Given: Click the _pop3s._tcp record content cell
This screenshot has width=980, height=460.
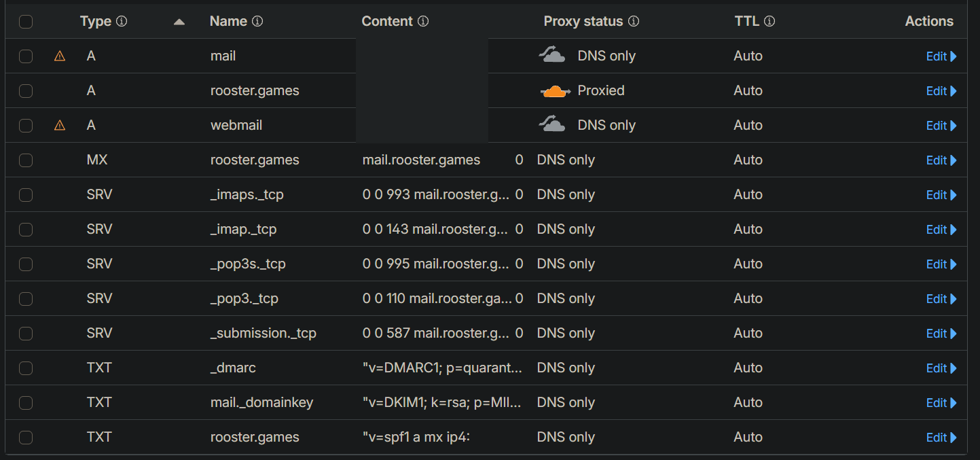Looking at the screenshot, I should (435, 264).
